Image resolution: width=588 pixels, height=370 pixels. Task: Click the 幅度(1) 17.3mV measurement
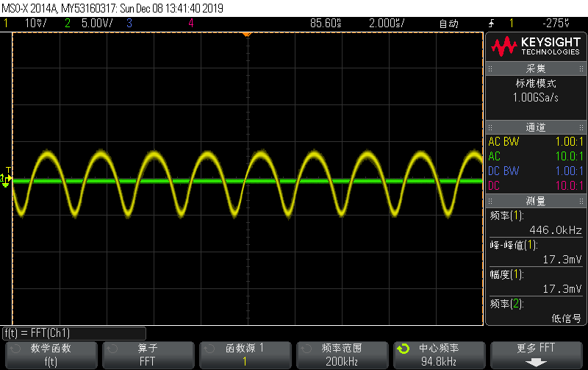point(536,282)
